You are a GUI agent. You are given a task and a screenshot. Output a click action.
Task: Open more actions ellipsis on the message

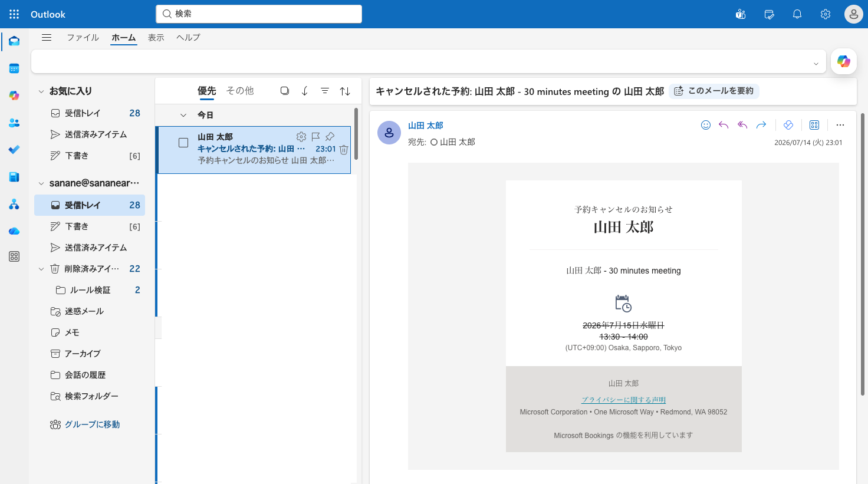click(840, 125)
